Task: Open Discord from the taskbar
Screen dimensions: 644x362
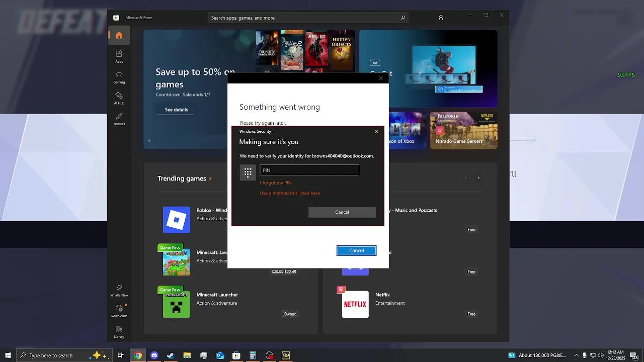Action: pos(154,355)
